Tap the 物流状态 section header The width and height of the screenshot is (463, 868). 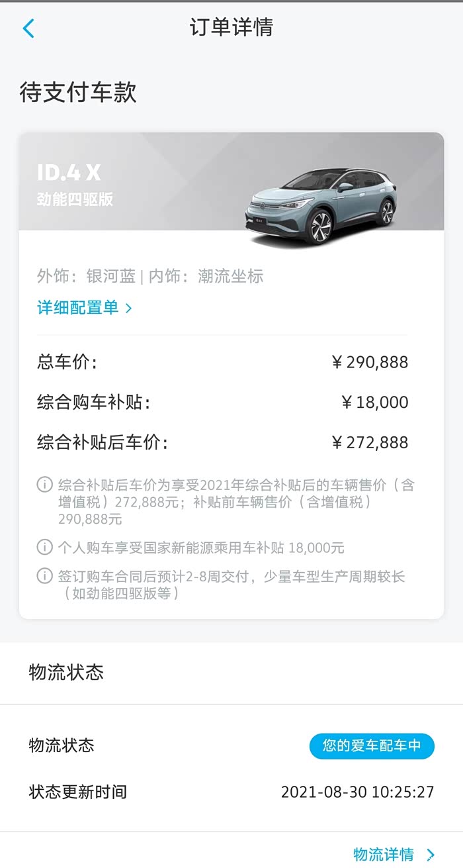click(x=66, y=673)
